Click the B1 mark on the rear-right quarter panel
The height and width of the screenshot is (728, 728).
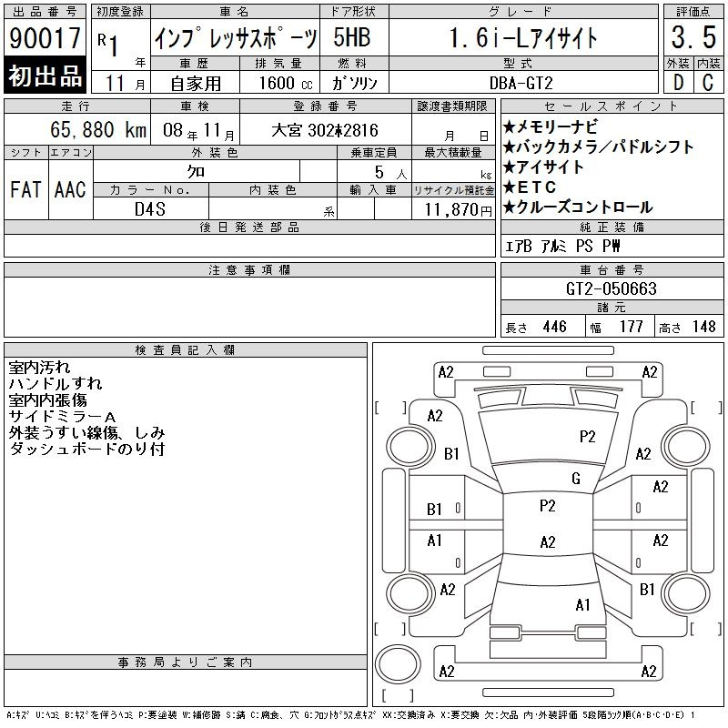647,590
